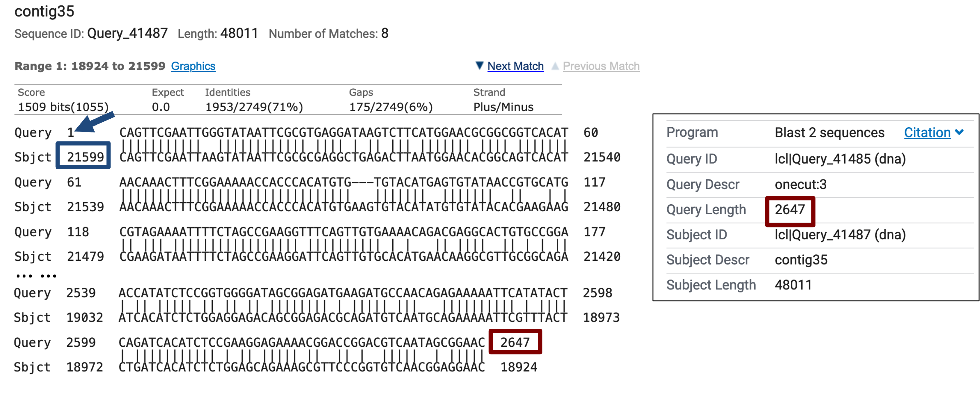This screenshot has width=980, height=394.
Task: Click the first query sequence line starting CAGTTCGAATTGGG
Action: [344, 132]
